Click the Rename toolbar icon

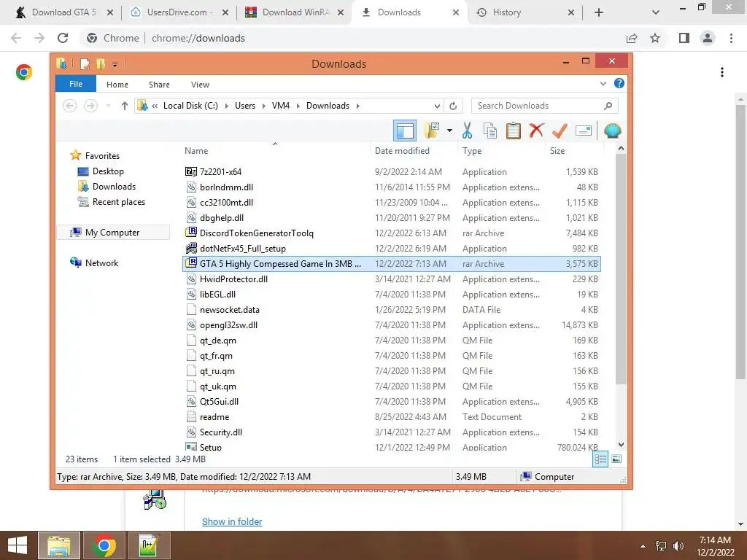pyautogui.click(x=583, y=131)
